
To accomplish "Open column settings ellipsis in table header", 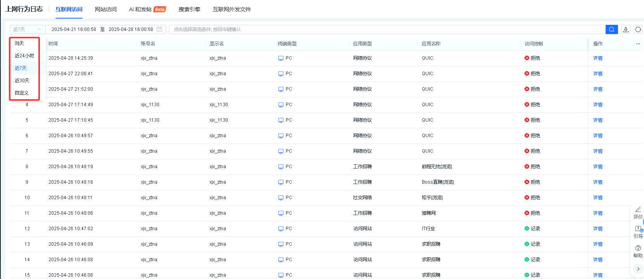I will pos(638,44).
